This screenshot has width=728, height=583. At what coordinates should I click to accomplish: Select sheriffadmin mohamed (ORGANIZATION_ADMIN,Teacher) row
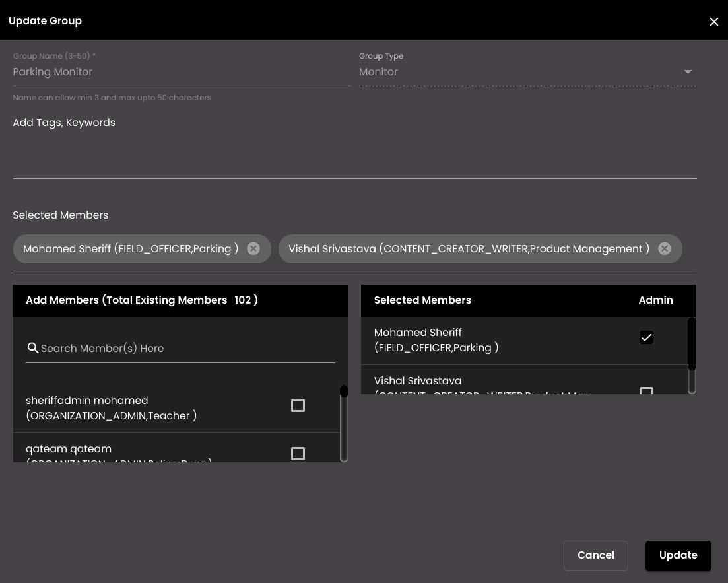[x=176, y=408]
